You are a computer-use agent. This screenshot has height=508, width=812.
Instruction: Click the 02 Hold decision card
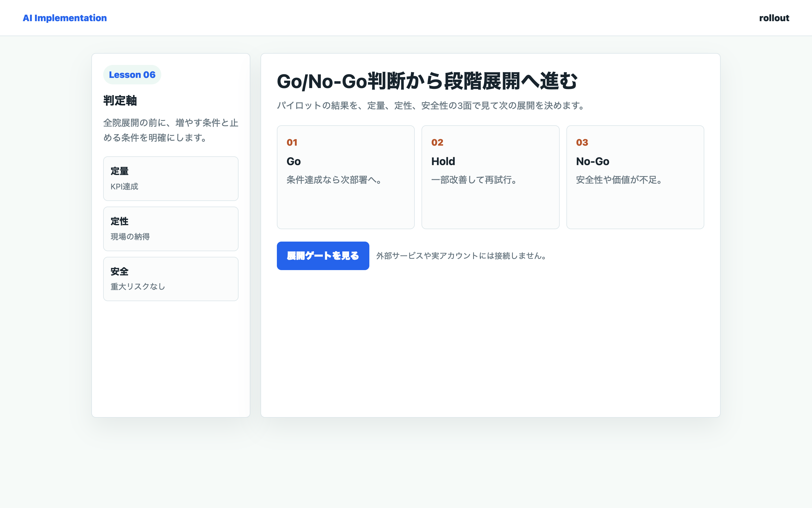[x=490, y=177]
